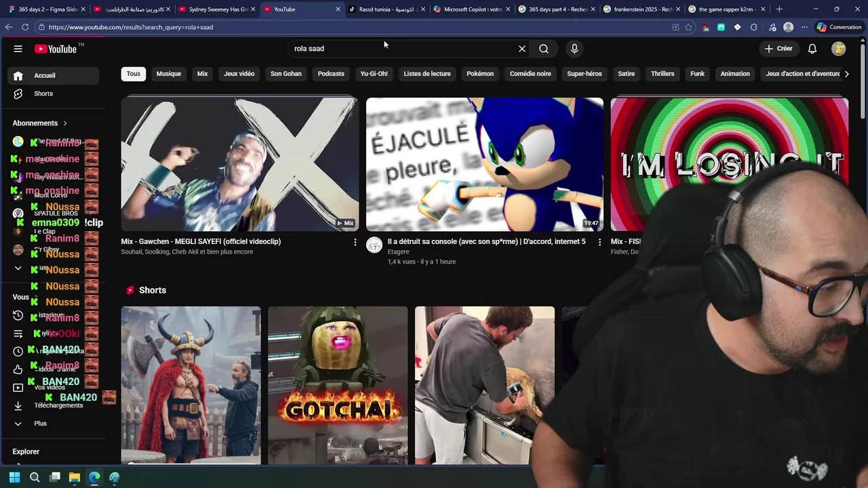The image size is (868, 488).
Task: Click the browser address bar URL
Action: 130,27
